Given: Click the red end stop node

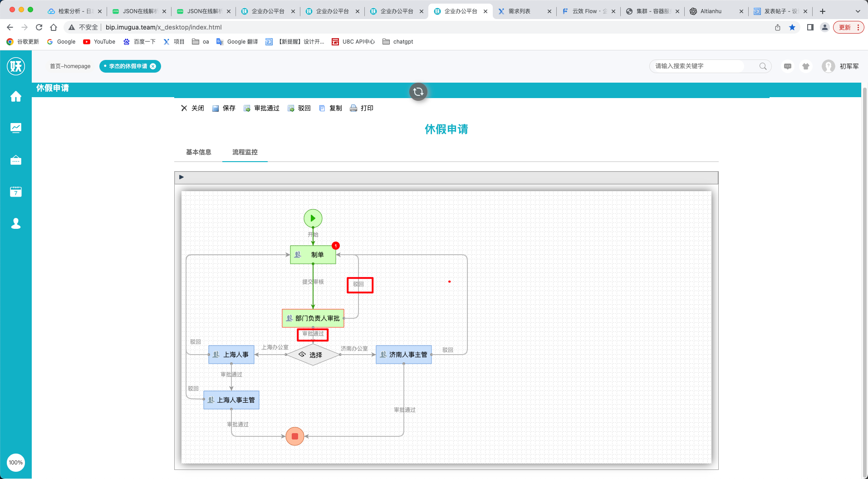Looking at the screenshot, I should point(295,436).
